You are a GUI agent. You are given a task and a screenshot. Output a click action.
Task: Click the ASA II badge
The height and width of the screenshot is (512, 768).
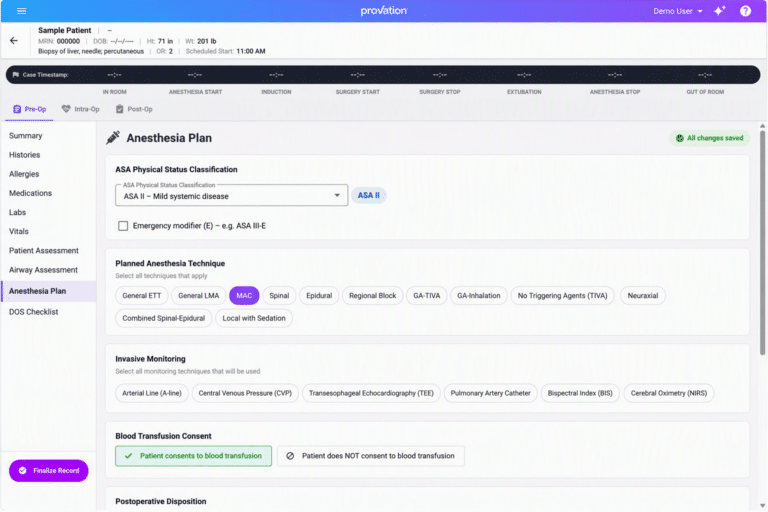click(x=368, y=195)
